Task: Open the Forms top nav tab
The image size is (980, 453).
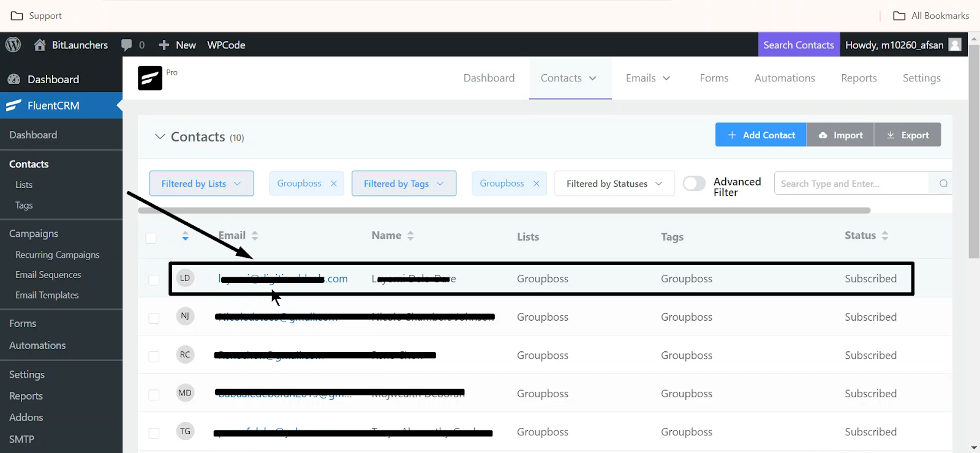Action: pos(714,78)
